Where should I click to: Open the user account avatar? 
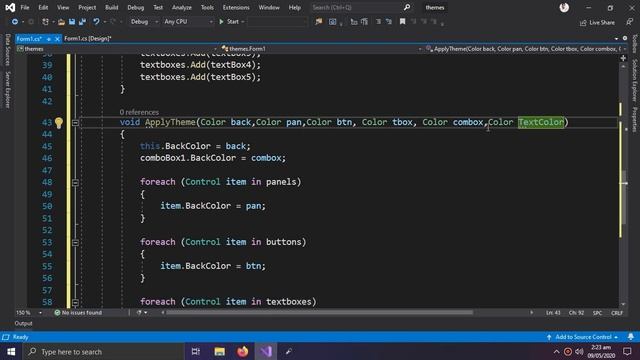tap(564, 7)
